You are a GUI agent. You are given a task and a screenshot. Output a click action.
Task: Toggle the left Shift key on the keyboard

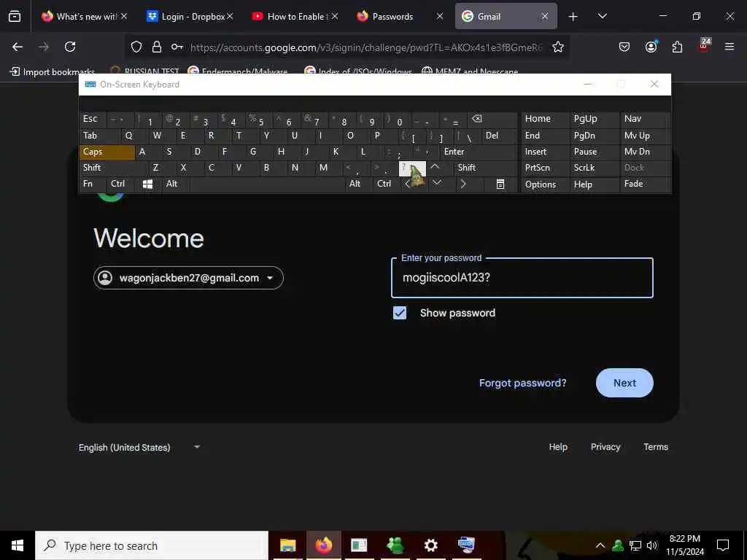click(x=113, y=168)
